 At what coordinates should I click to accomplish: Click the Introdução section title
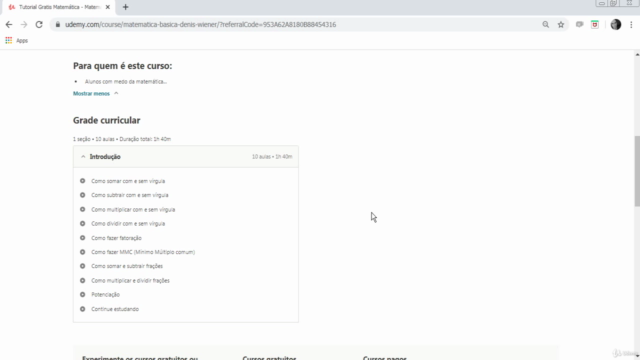tap(105, 157)
